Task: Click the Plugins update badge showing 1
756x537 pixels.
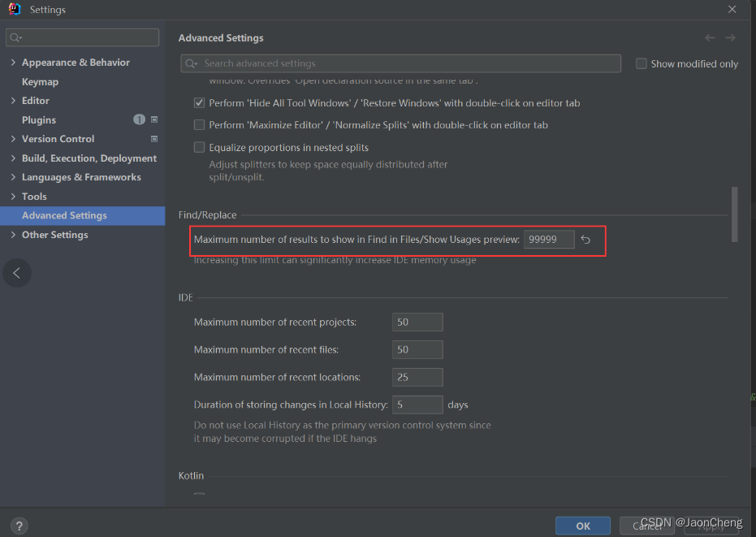Action: 139,119
